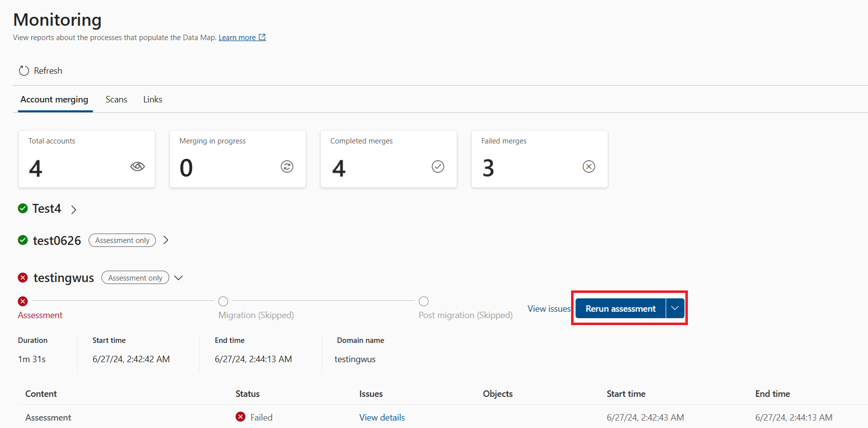Click the Assessment row in Content column
The height and width of the screenshot is (428, 868).
[48, 418]
